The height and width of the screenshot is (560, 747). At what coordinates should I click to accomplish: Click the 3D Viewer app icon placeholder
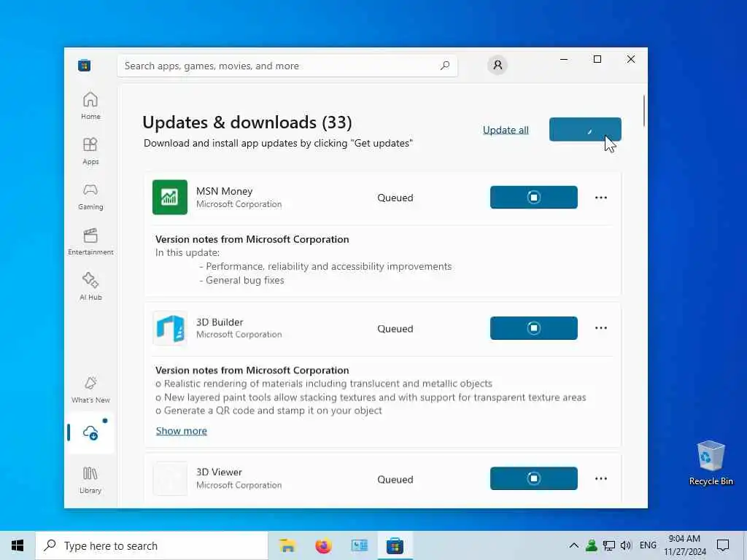pyautogui.click(x=169, y=478)
